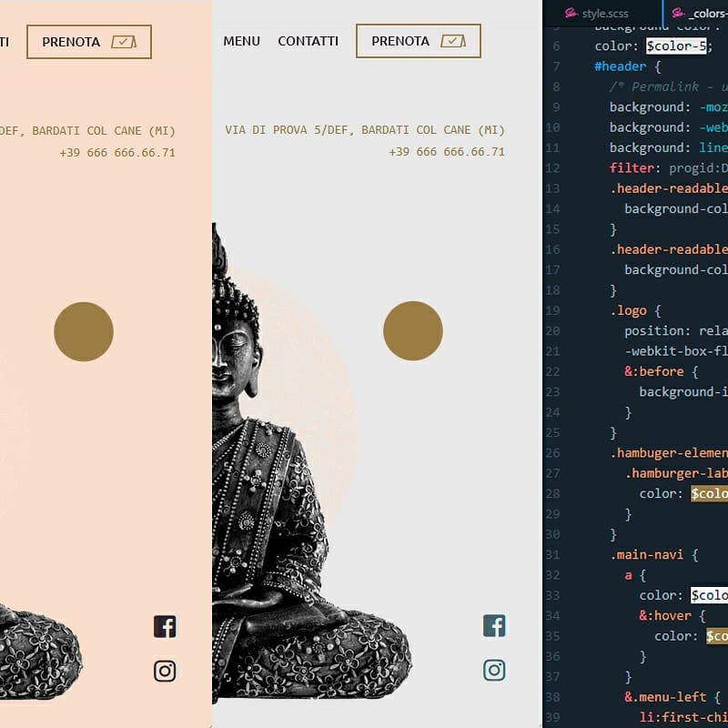
Task: Click the #header selector on line 7
Action: point(621,66)
